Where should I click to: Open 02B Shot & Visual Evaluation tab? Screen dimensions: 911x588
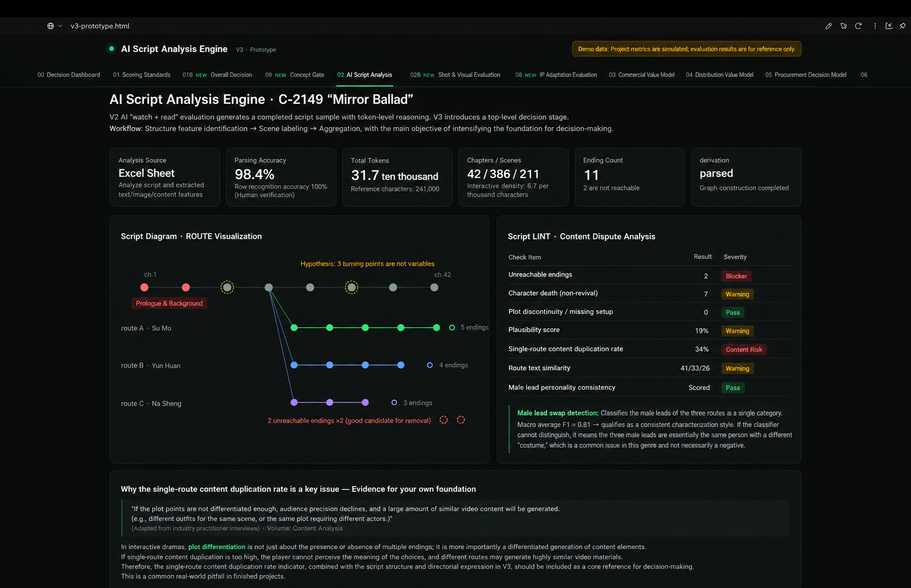pos(455,75)
